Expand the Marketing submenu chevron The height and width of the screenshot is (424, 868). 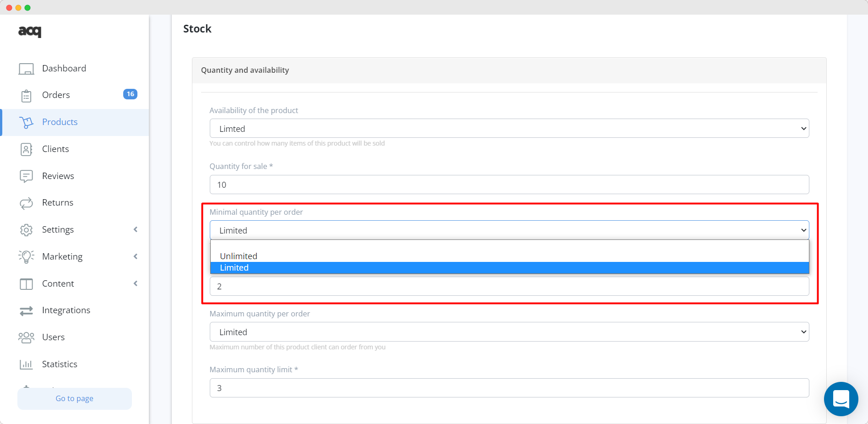[x=136, y=256]
